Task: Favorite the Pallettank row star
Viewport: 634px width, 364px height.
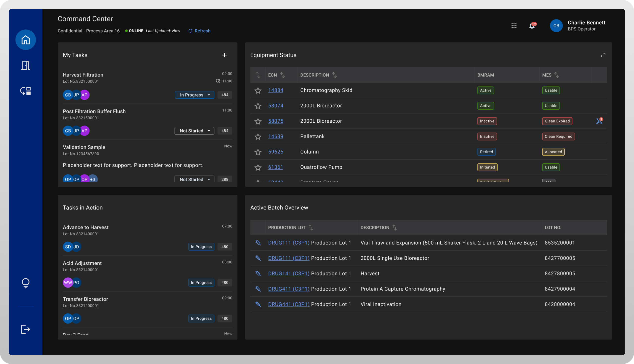Action: click(258, 136)
